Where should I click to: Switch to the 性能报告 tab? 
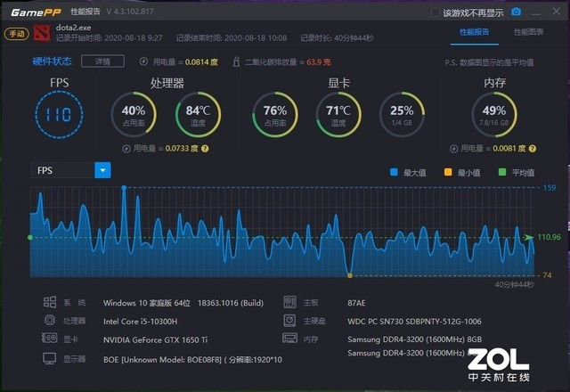coord(474,32)
